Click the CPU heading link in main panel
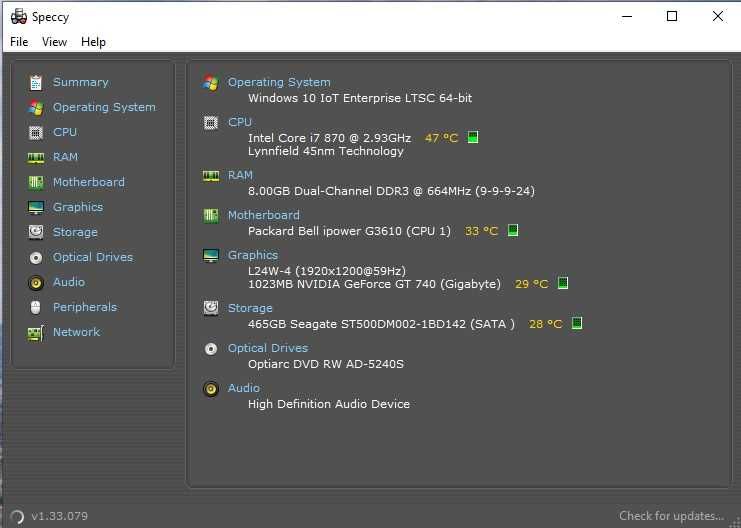 click(x=240, y=122)
